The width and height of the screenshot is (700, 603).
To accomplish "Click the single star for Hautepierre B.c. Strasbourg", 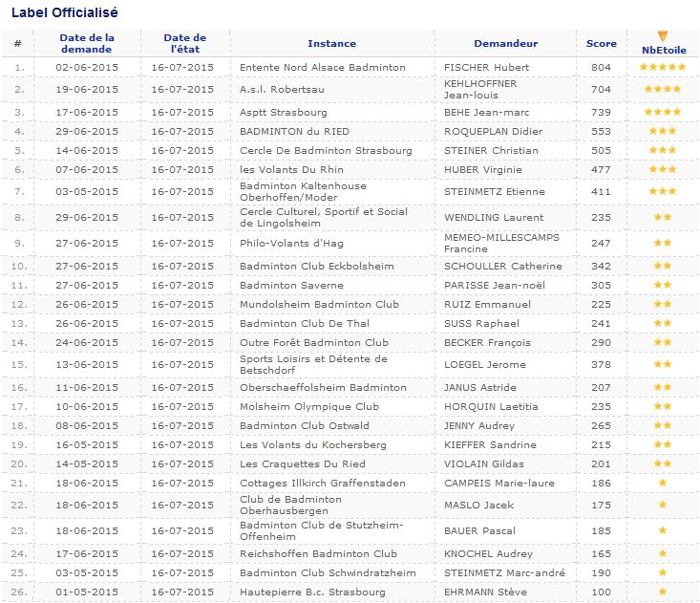I will coord(662,592).
